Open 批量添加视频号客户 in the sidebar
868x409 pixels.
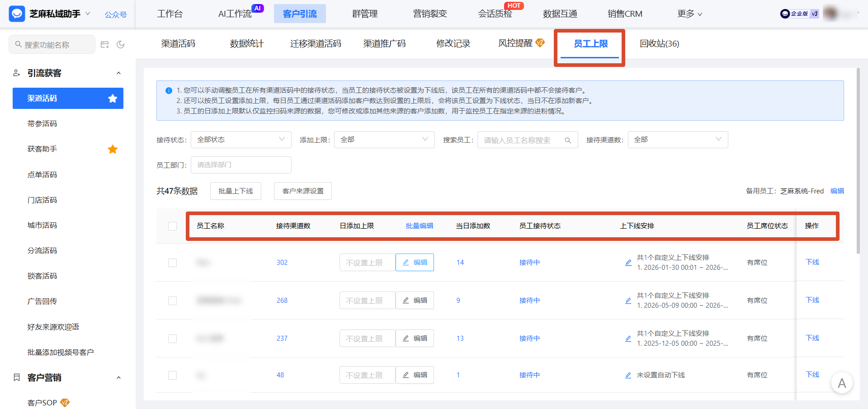[61, 352]
